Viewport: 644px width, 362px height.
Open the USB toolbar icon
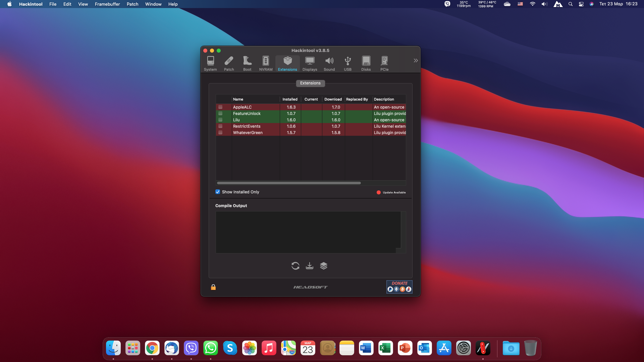click(x=347, y=63)
